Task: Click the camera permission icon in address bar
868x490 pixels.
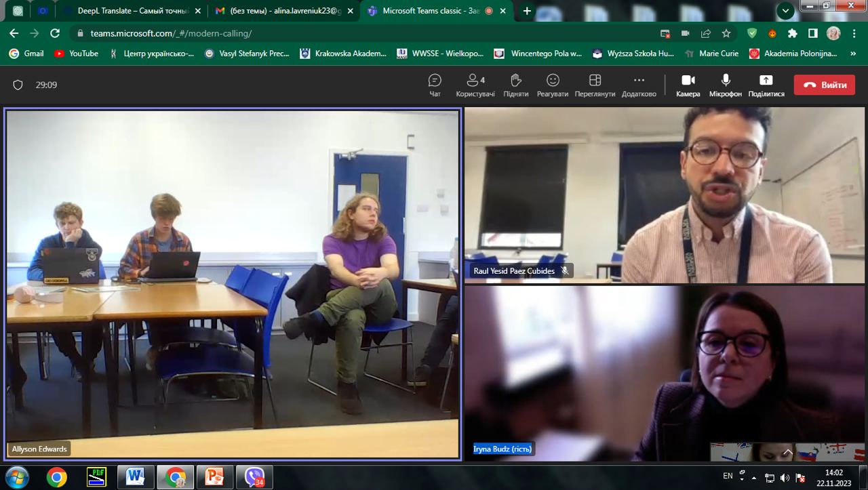Action: pos(686,33)
